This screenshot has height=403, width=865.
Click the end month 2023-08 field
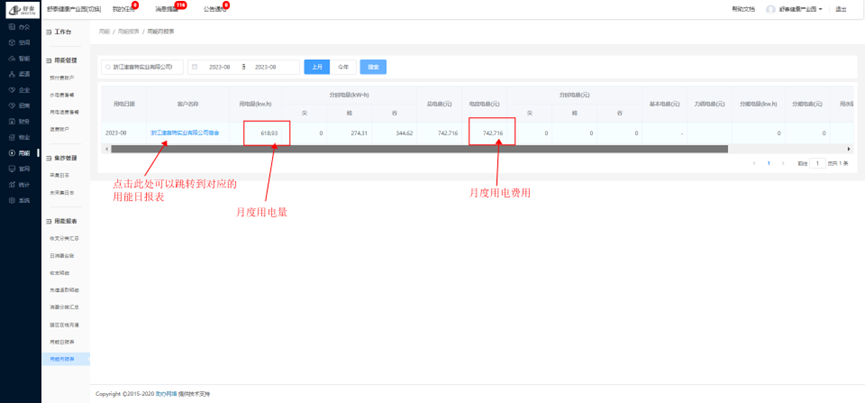(x=265, y=67)
